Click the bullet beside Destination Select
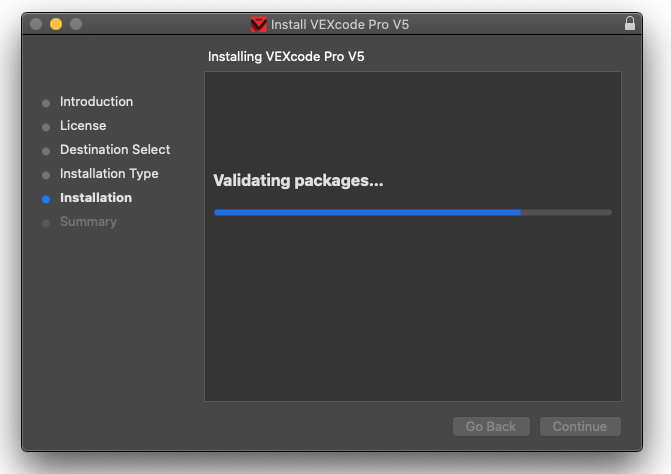Image resolution: width=671 pixels, height=474 pixels. click(46, 151)
